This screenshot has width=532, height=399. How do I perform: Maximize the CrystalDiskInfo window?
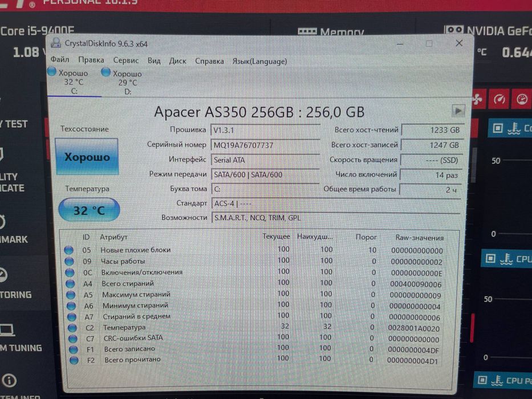(429, 43)
